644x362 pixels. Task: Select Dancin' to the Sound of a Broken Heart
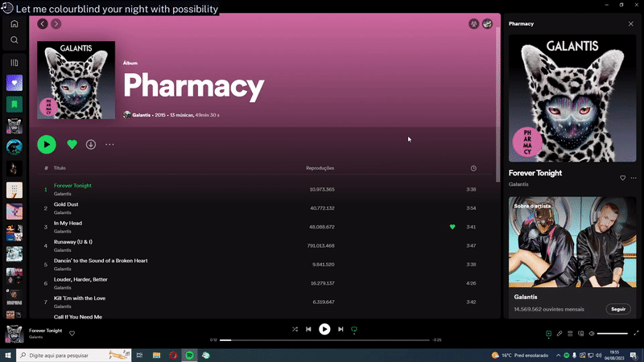coord(101,261)
